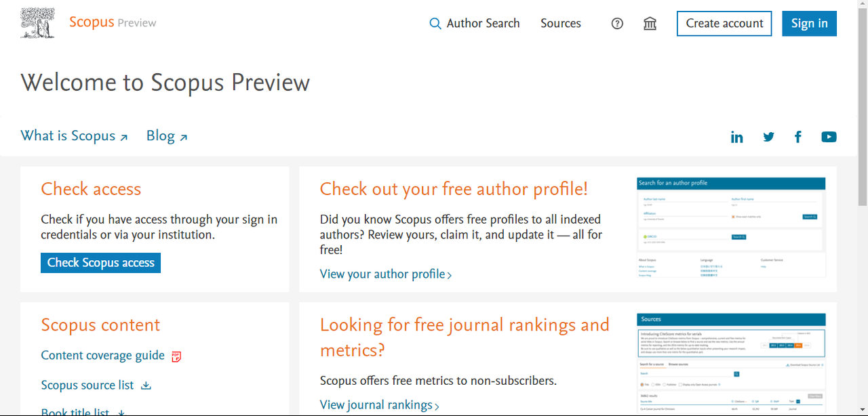Open Author Search
The image size is (868, 416).
[475, 23]
